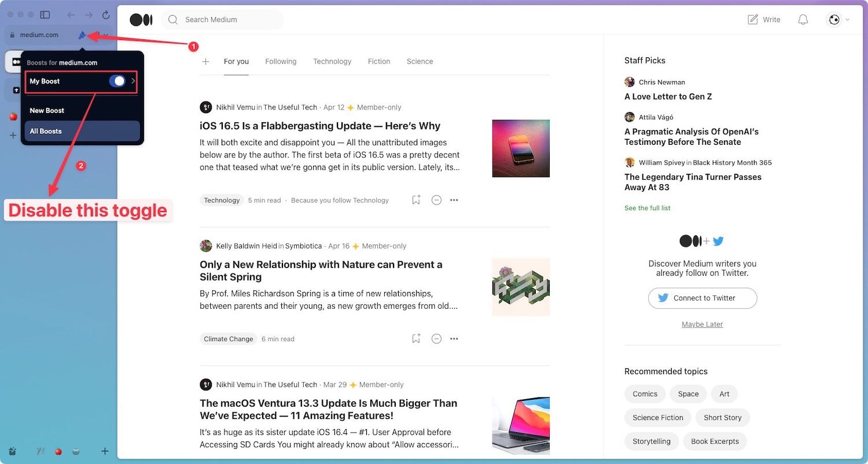Open the macOS Ventura 13.3 article
Image resolution: width=868 pixels, height=464 pixels.
[328, 410]
